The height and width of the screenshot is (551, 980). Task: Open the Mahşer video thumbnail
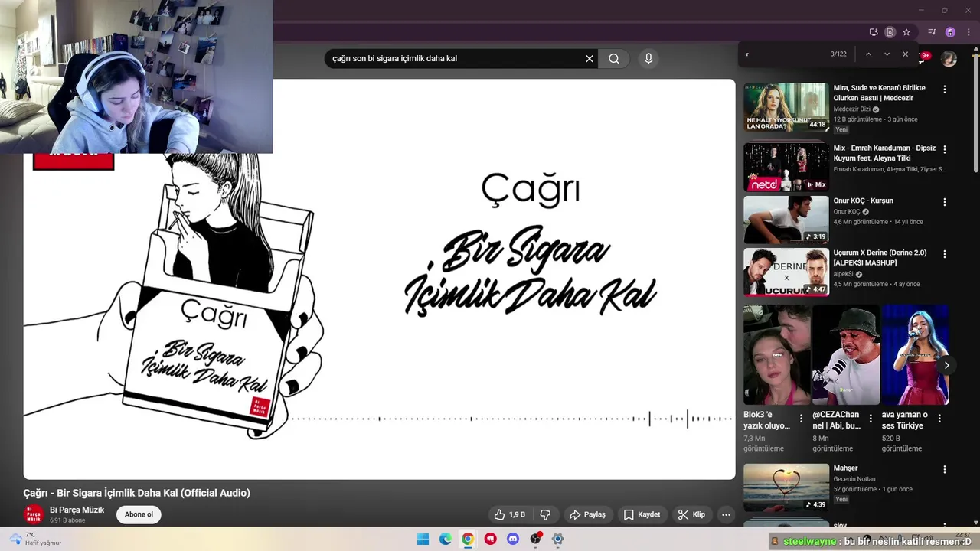(786, 487)
